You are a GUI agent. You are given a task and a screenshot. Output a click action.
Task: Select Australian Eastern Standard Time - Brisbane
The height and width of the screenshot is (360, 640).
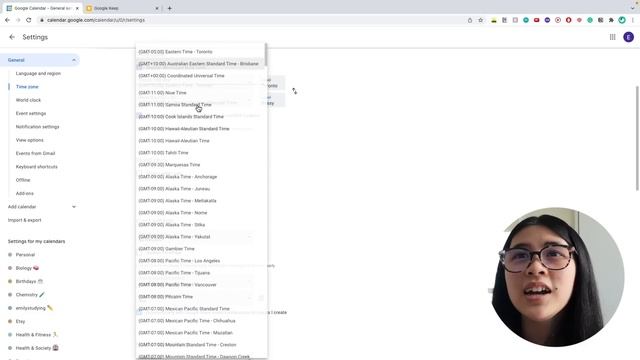click(x=200, y=64)
